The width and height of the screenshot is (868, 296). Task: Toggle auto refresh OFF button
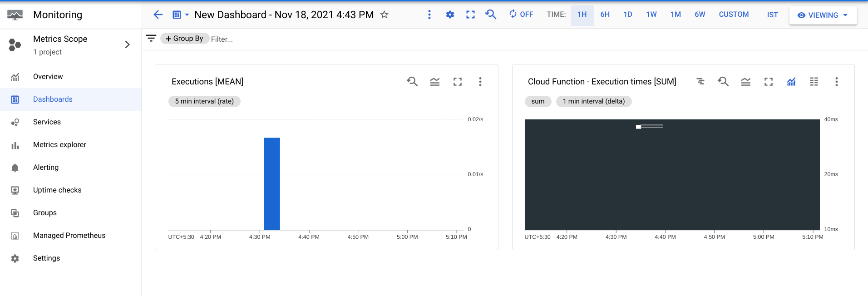tap(521, 15)
